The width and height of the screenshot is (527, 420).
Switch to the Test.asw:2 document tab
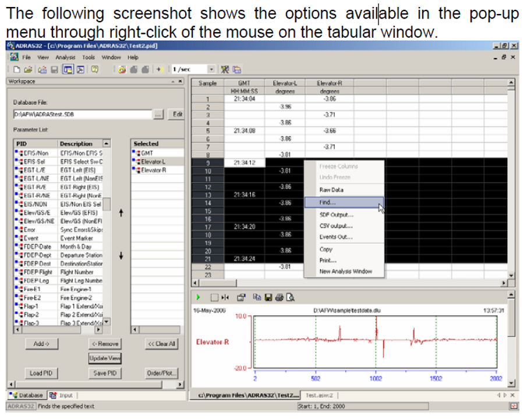pyautogui.click(x=319, y=396)
